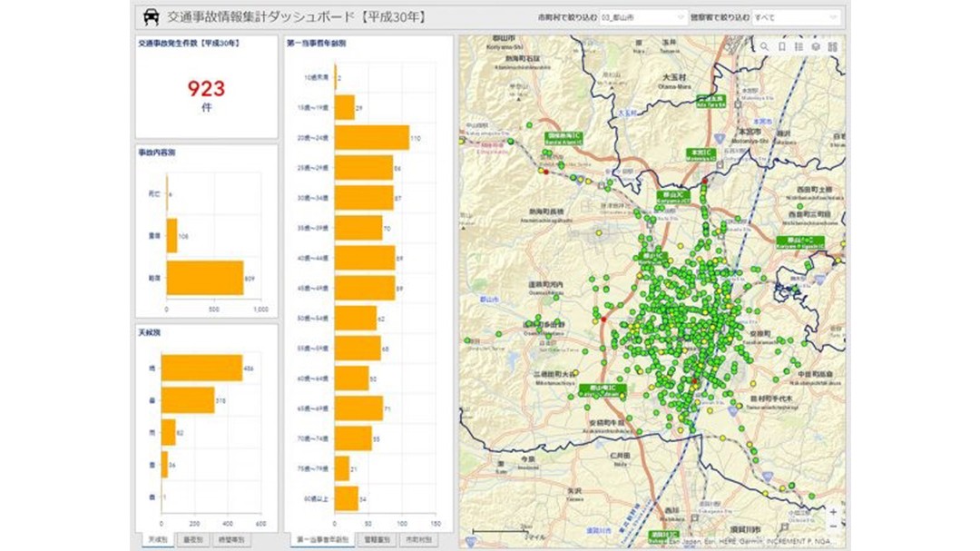Select the 65歳~69歳 age bar valued 71
The image size is (980, 551).
click(x=358, y=408)
